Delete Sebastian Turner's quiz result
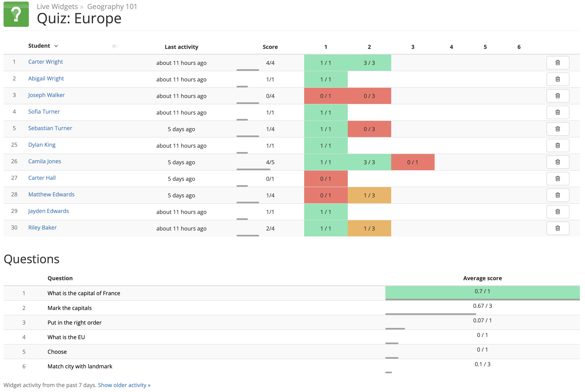Screen dimensions: 585x392 (x=558, y=129)
